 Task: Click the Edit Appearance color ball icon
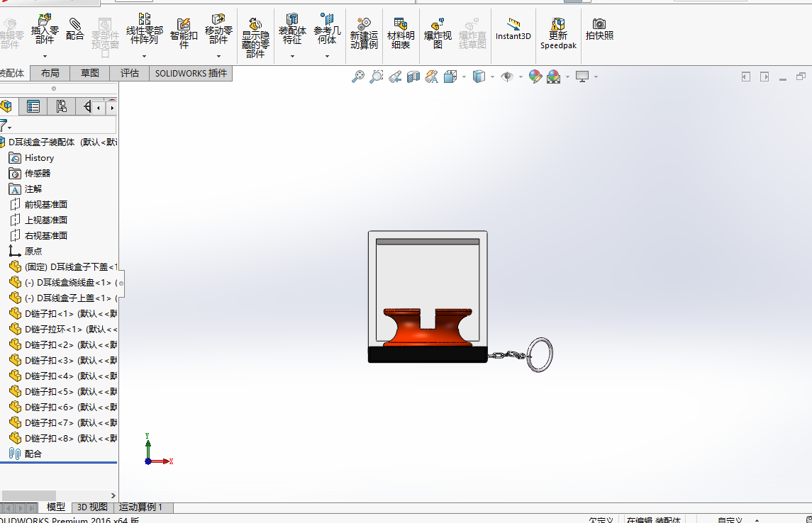[535, 77]
